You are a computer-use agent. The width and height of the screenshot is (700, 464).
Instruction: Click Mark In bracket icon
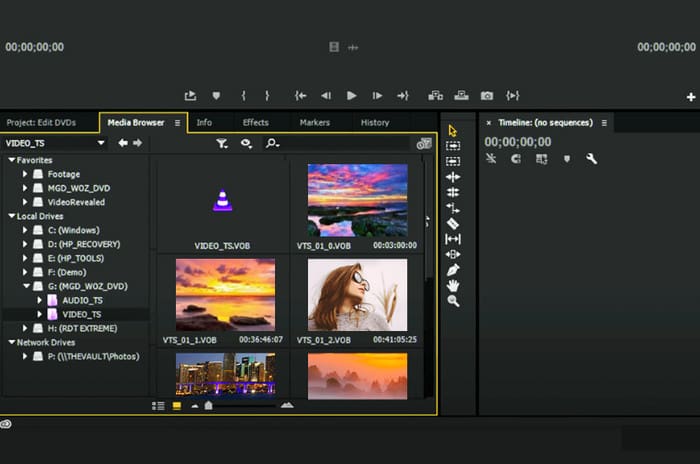point(244,96)
